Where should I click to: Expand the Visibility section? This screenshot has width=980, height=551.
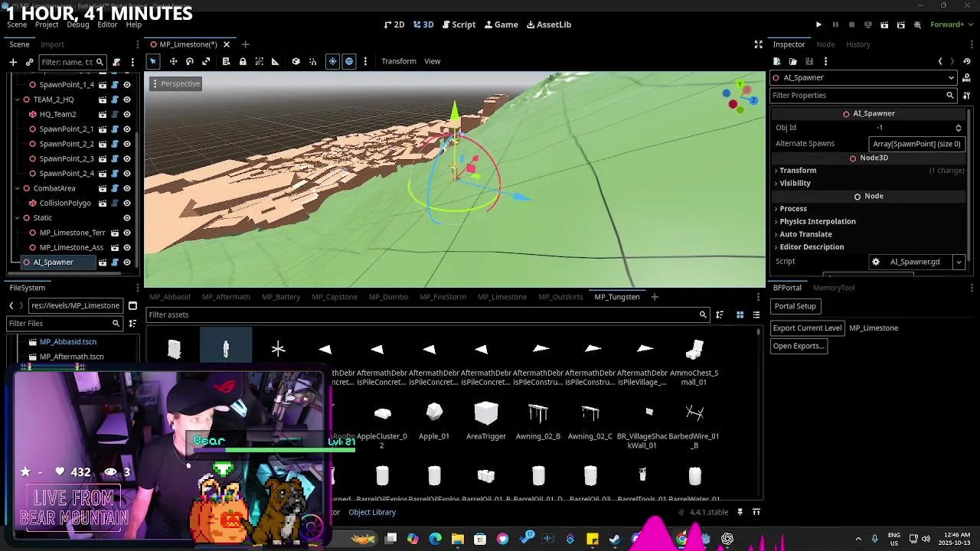[x=870, y=183]
